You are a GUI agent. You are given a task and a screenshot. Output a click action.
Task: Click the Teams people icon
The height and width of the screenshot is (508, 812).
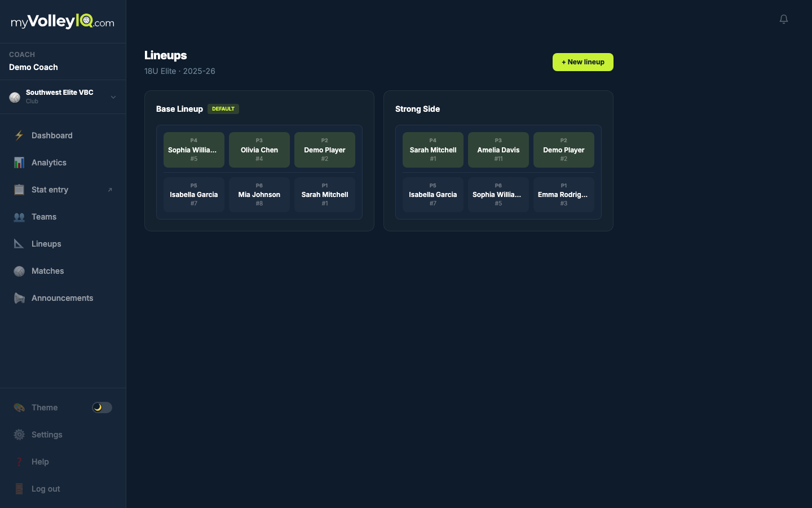tap(19, 217)
